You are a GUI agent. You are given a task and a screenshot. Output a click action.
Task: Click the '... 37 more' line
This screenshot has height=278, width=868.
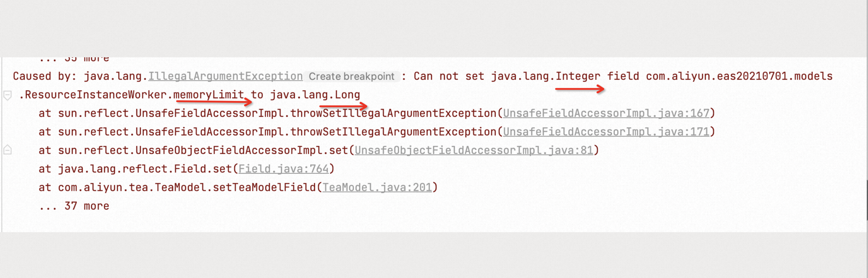tap(74, 206)
